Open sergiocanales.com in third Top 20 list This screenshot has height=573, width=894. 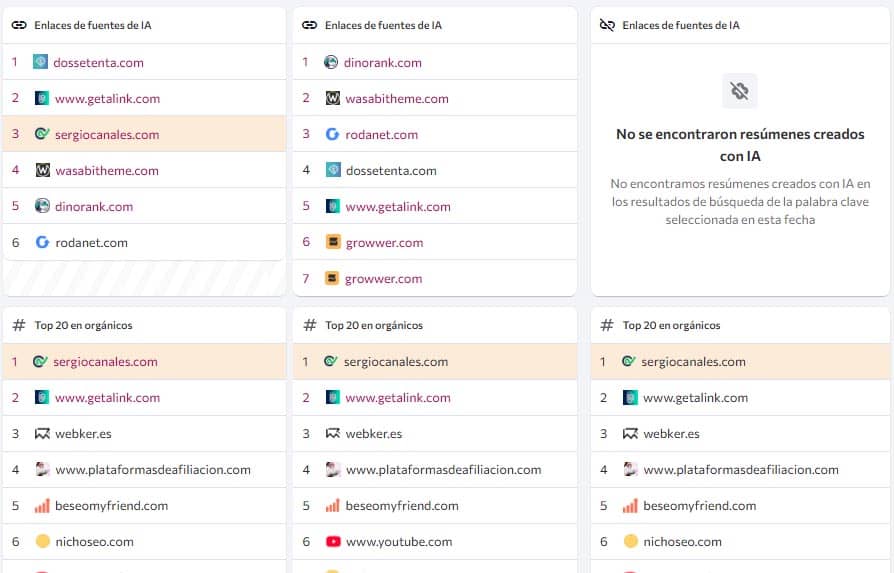pyautogui.click(x=693, y=361)
